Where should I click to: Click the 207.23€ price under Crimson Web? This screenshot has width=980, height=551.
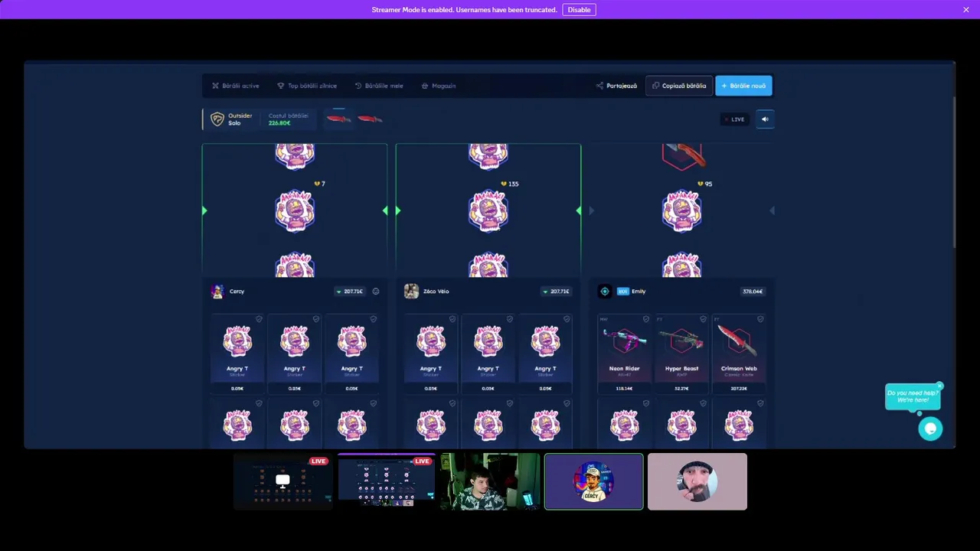click(739, 389)
